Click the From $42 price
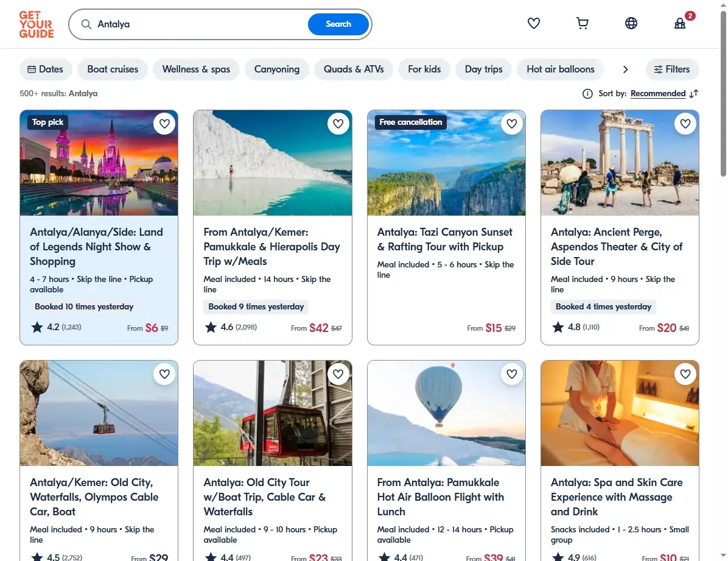 [x=316, y=328]
